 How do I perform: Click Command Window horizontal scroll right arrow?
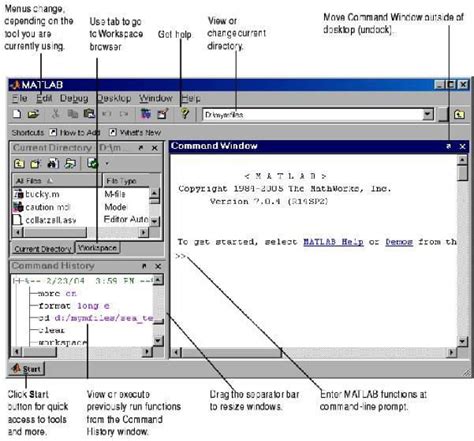tap(452, 352)
